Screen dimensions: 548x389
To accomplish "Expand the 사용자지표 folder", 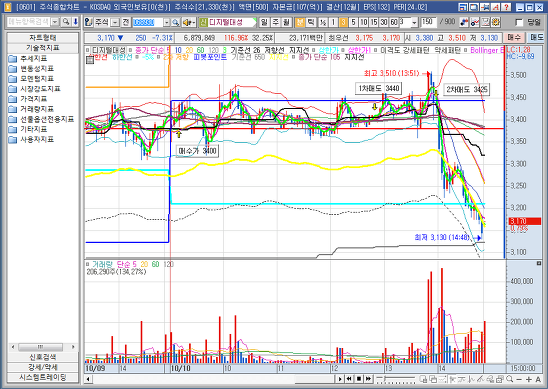I will coord(31,140).
